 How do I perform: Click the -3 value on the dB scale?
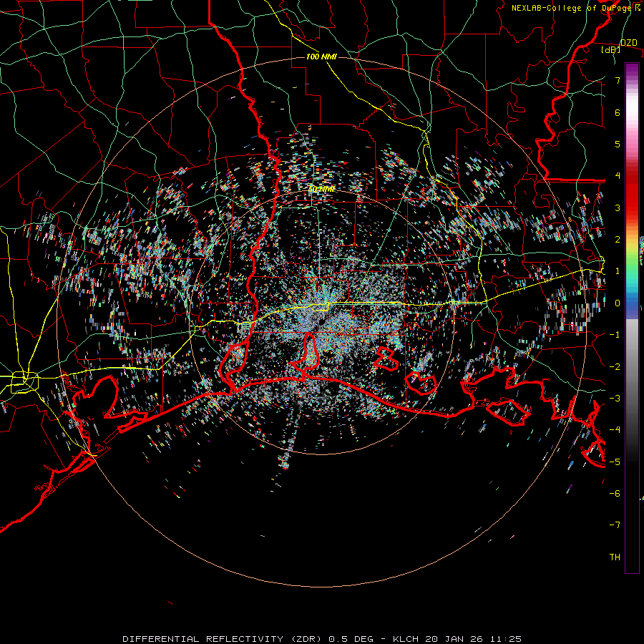[615, 399]
